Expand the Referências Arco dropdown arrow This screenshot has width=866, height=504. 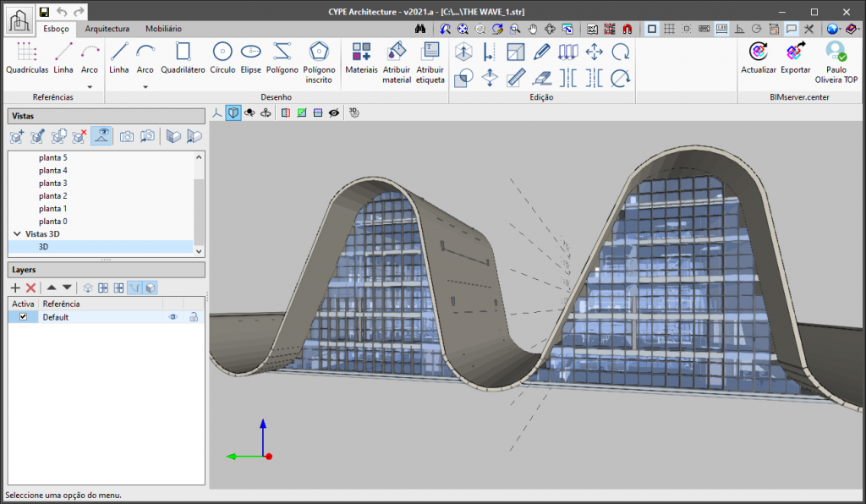[90, 86]
